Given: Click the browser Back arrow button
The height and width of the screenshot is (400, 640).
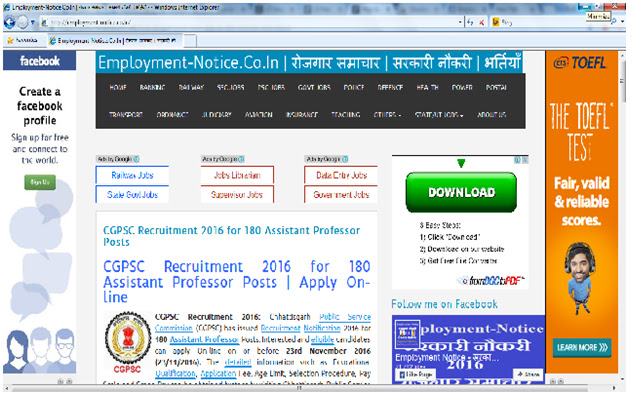Looking at the screenshot, I should coord(9,22).
